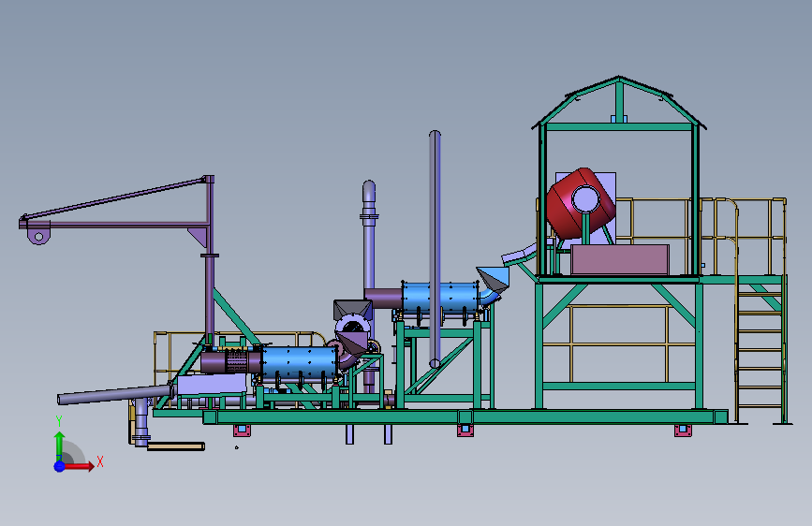Select the blue origin ball of the triad
This screenshot has width=812, height=526.
tap(60, 466)
